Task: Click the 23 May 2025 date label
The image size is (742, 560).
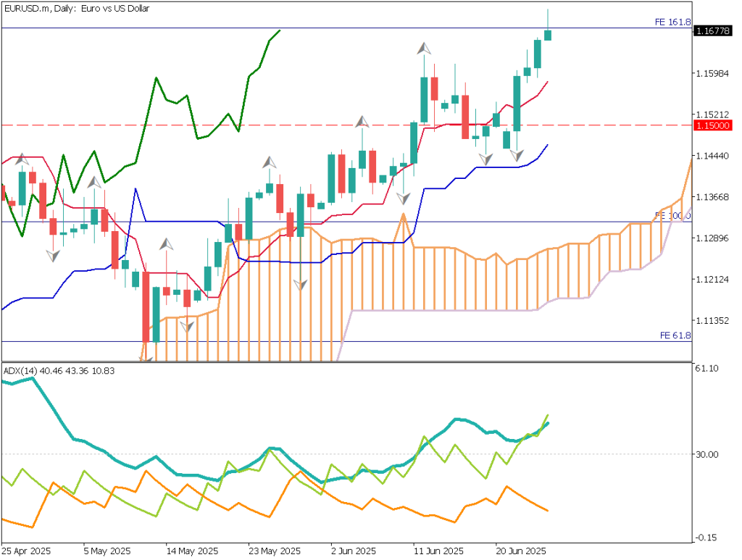Action: pyautogui.click(x=275, y=551)
